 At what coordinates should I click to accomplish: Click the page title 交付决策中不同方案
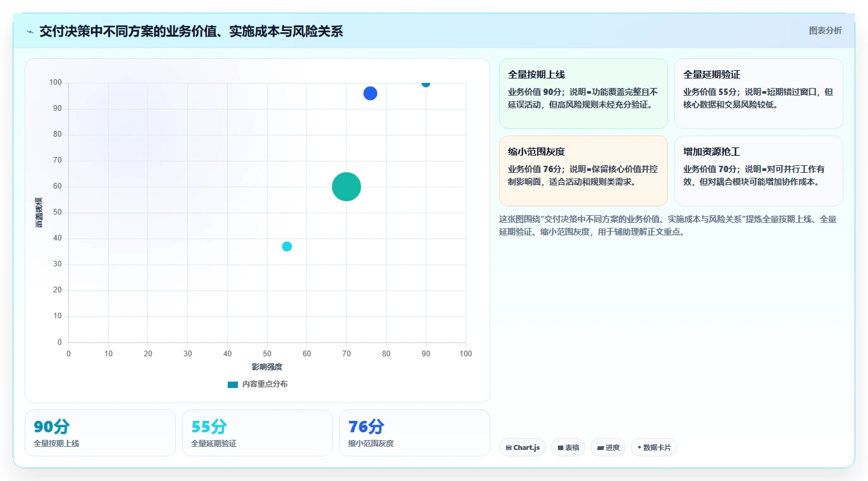click(191, 31)
